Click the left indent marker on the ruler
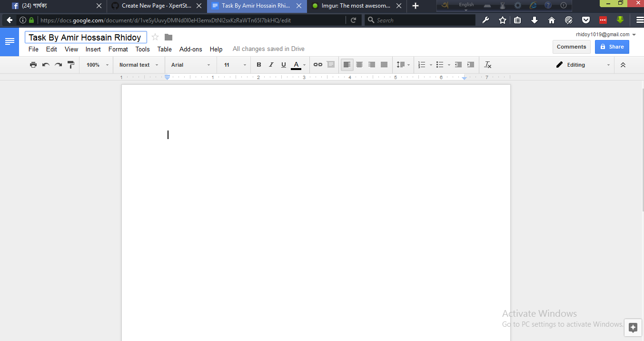The width and height of the screenshot is (644, 341). point(167,77)
